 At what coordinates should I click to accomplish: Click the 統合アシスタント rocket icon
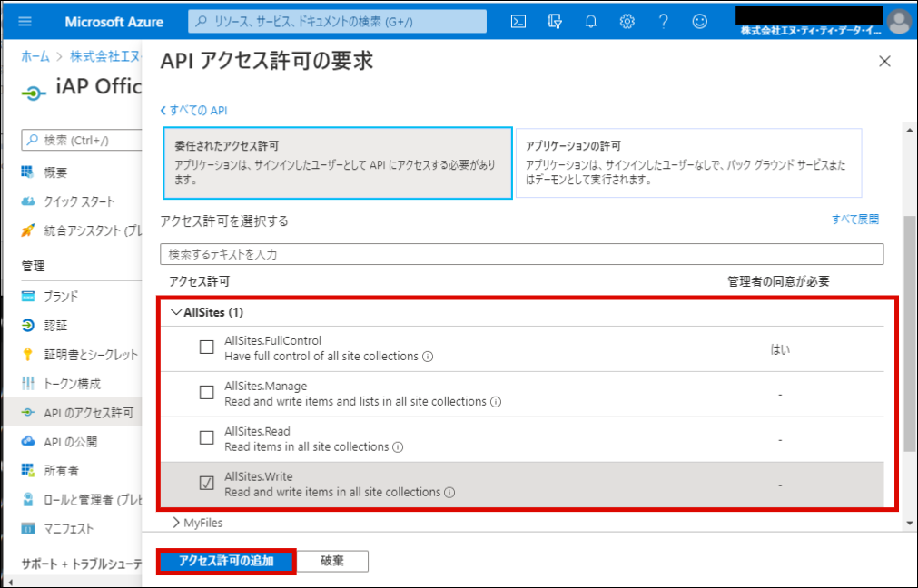[27, 230]
